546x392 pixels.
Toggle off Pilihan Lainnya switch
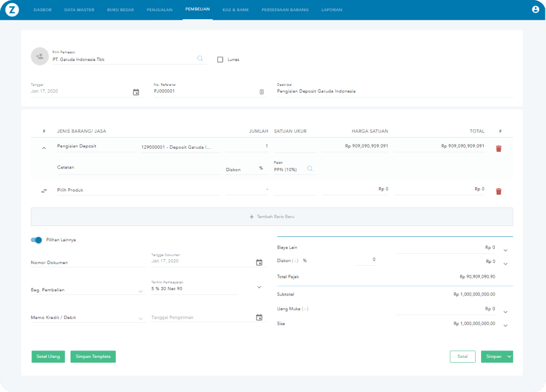(37, 240)
